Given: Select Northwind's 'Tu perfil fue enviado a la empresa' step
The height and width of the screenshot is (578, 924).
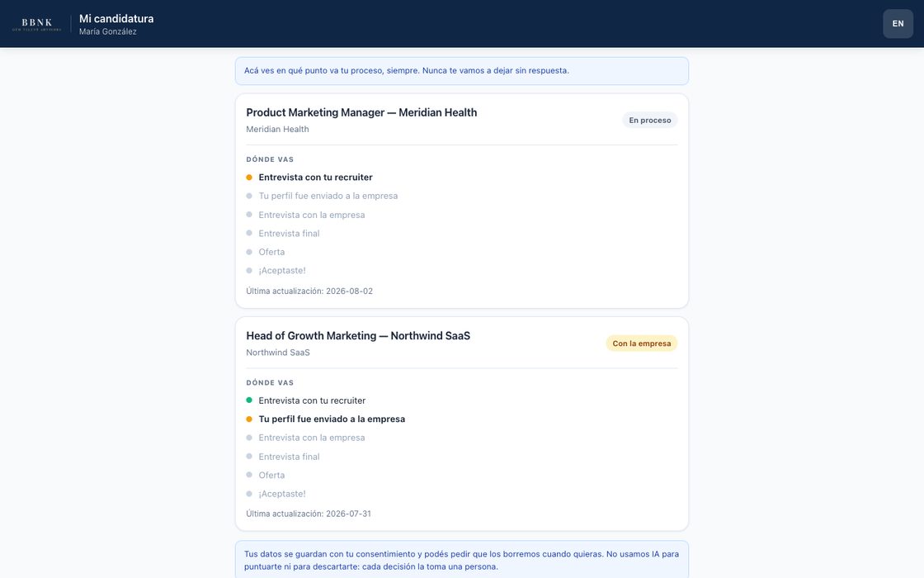Looking at the screenshot, I should pos(332,419).
